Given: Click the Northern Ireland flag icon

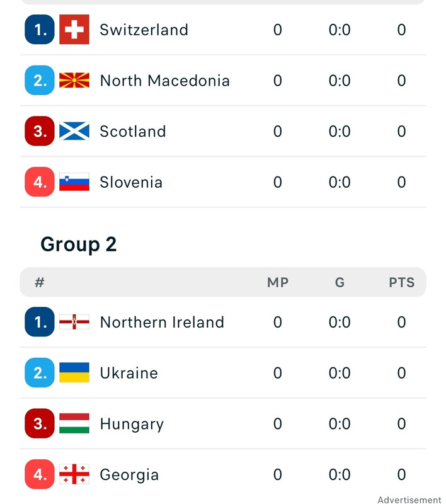Looking at the screenshot, I should coord(74,322).
